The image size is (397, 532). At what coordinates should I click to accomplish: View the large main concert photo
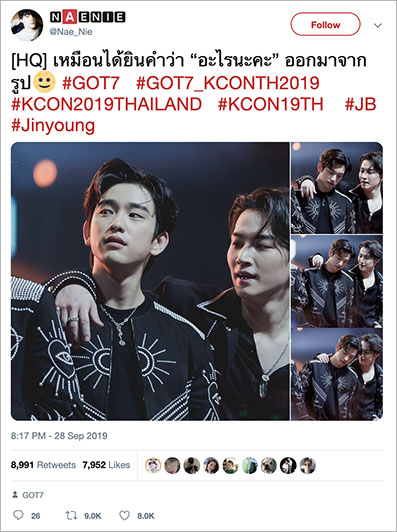pyautogui.click(x=150, y=281)
